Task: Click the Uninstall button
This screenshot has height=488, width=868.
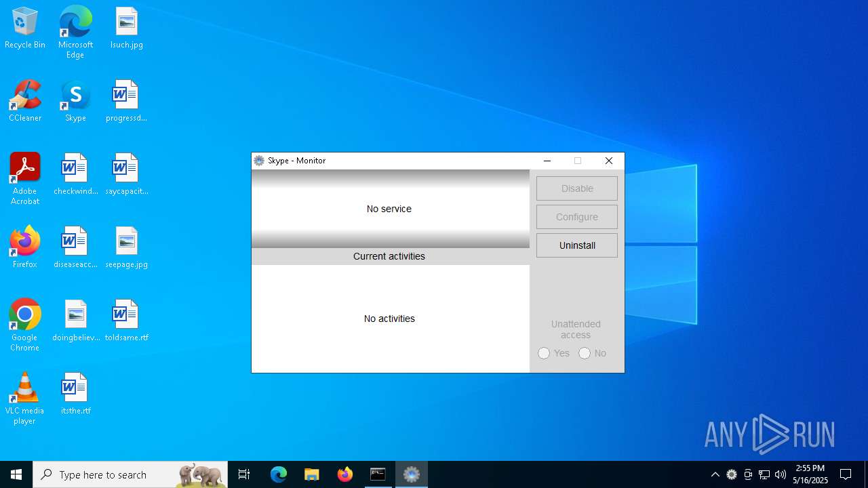Action: tap(577, 245)
